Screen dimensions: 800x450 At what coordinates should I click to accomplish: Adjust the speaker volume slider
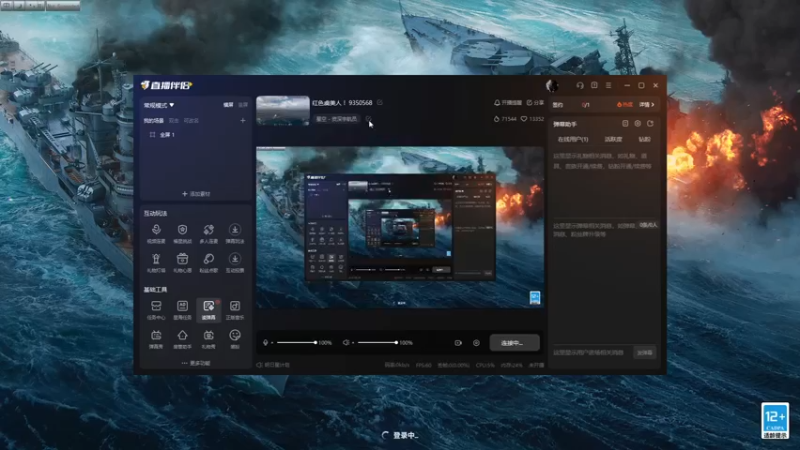378,343
